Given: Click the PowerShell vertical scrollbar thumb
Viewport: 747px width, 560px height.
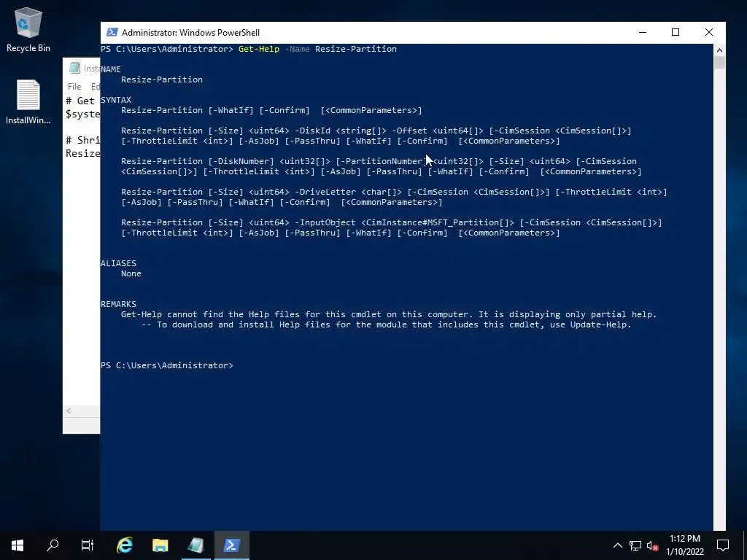Looking at the screenshot, I should [719, 63].
